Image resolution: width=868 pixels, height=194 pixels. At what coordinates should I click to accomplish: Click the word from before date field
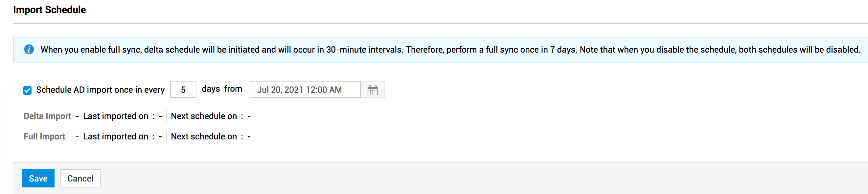(x=233, y=89)
